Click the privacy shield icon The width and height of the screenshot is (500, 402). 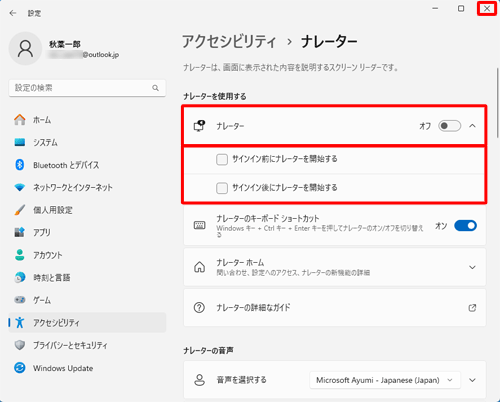[20, 345]
